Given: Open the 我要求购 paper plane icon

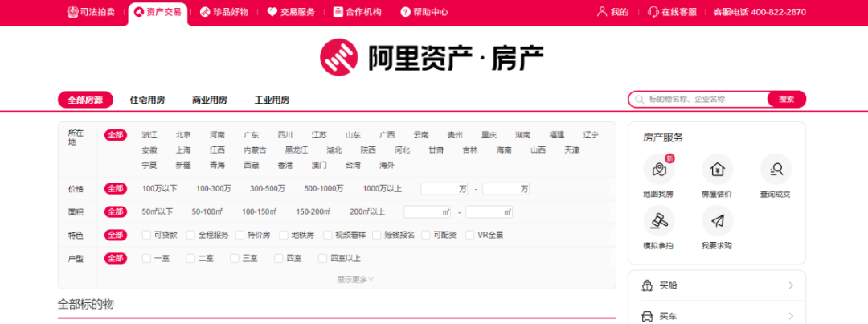Looking at the screenshot, I should click(x=718, y=221).
